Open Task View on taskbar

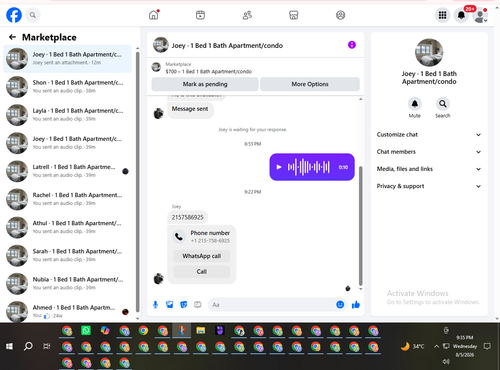coord(47,347)
